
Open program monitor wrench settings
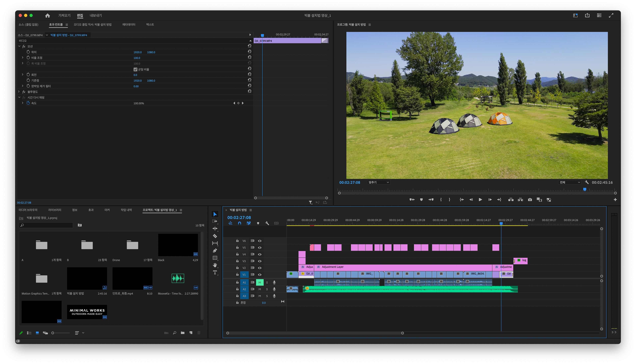[586, 182]
